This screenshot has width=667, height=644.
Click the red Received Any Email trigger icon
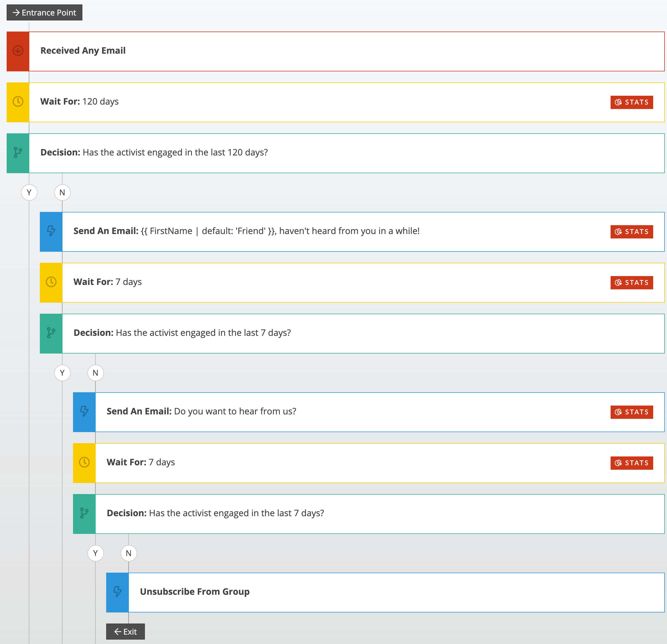[18, 51]
